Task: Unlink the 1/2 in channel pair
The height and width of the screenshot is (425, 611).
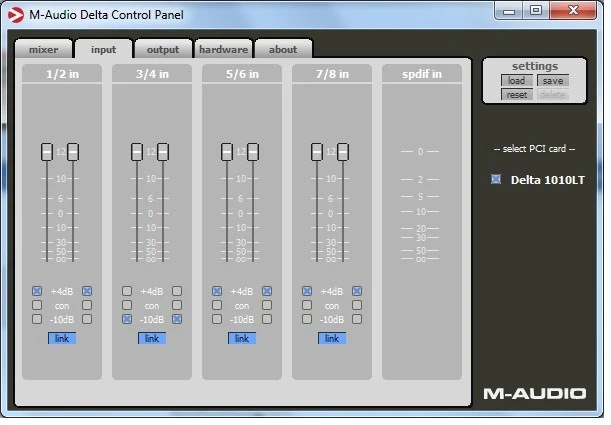Action: pyautogui.click(x=61, y=338)
